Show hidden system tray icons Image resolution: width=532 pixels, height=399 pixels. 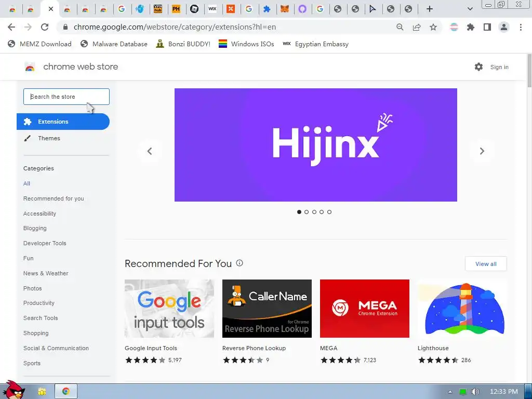tap(450, 392)
